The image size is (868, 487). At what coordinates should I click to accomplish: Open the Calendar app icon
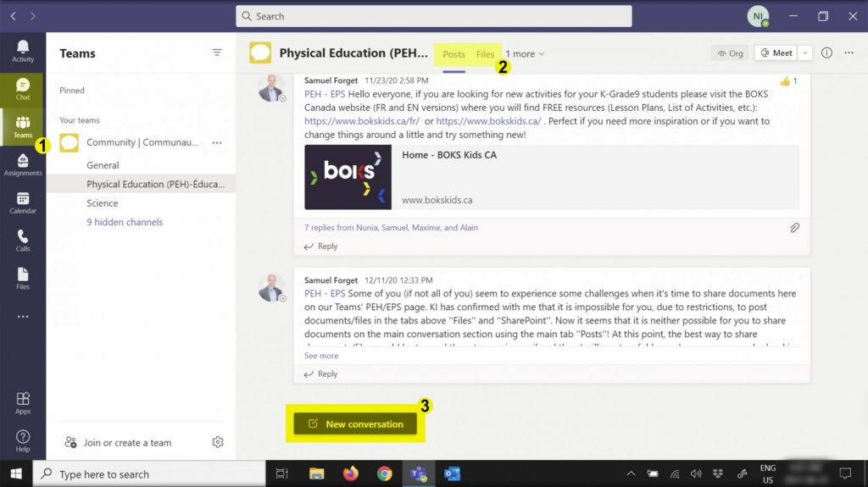(23, 202)
